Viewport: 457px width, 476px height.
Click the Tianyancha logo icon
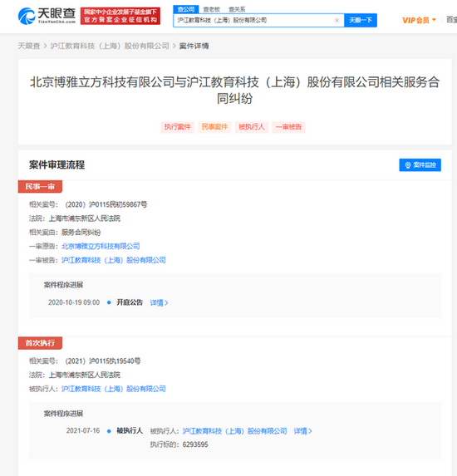[x=27, y=16]
